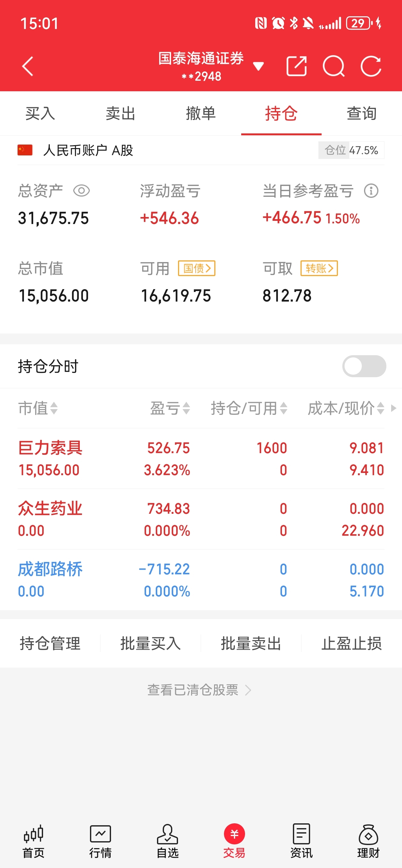Tap the back arrow icon
This screenshot has height=868, width=402.
tap(28, 66)
